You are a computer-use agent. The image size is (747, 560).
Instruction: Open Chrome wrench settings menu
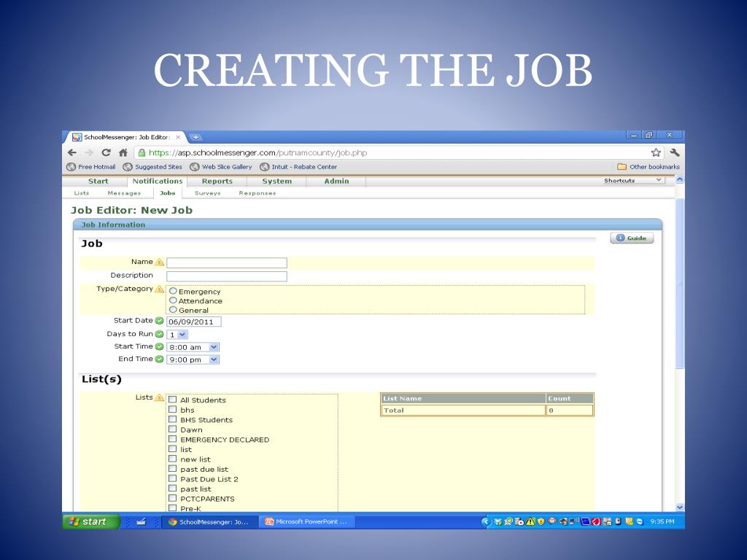click(x=674, y=153)
